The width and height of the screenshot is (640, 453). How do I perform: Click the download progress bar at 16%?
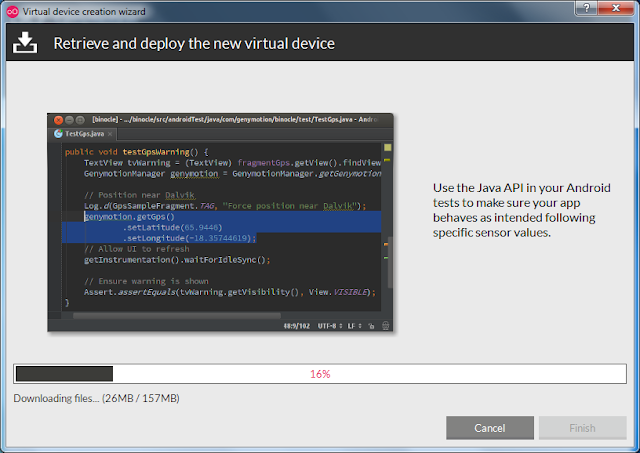[x=320, y=374]
